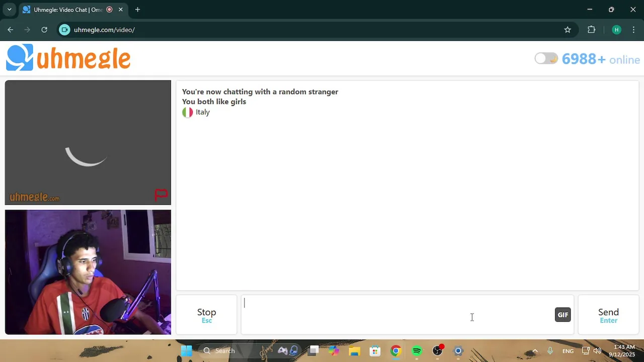The width and height of the screenshot is (644, 362).
Task: Open the tab search dropdown arrow
Action: [9, 10]
